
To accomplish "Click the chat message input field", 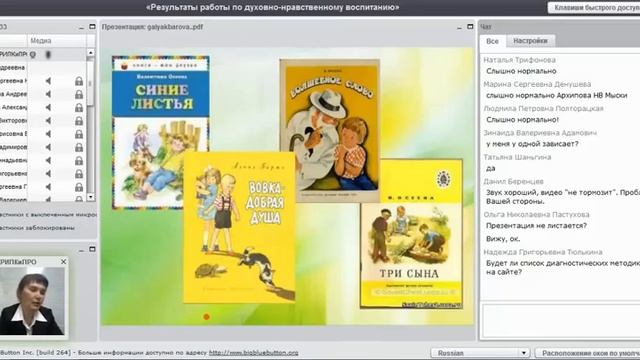I will click(x=561, y=321).
